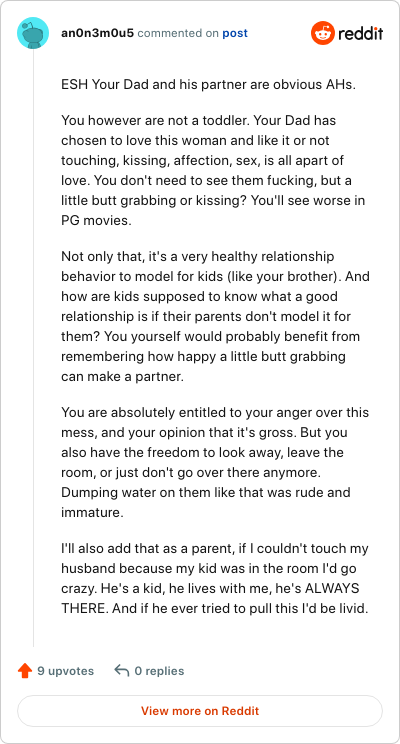Click the 'View more on Reddit' button
Screen dimensions: 400x744
click(200, 711)
